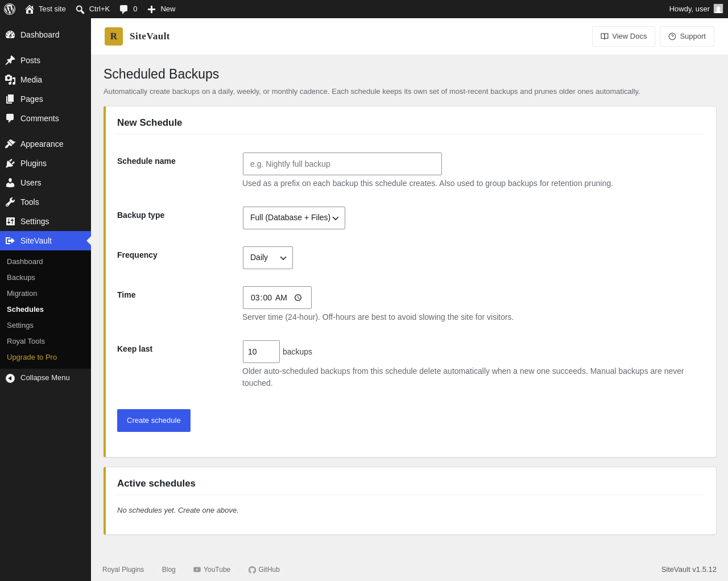Focus the Keep last number field
Viewport: 728px width, 581px height.
click(x=261, y=352)
